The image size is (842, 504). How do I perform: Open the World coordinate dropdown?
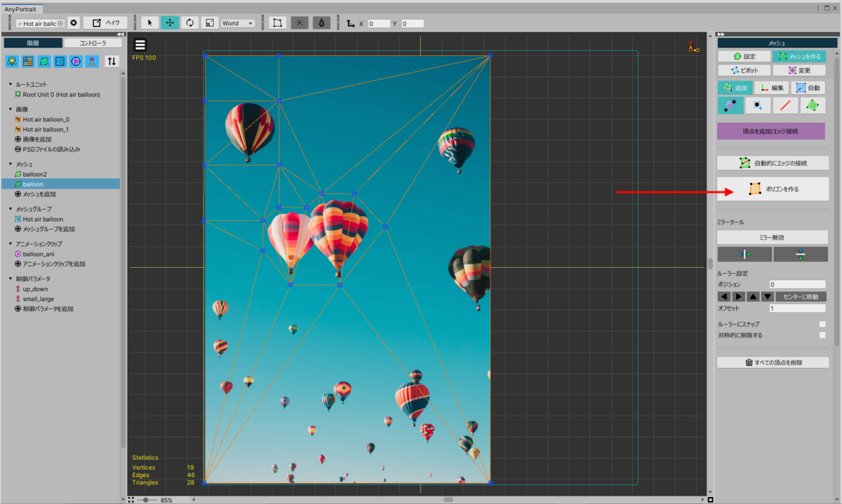click(x=238, y=22)
